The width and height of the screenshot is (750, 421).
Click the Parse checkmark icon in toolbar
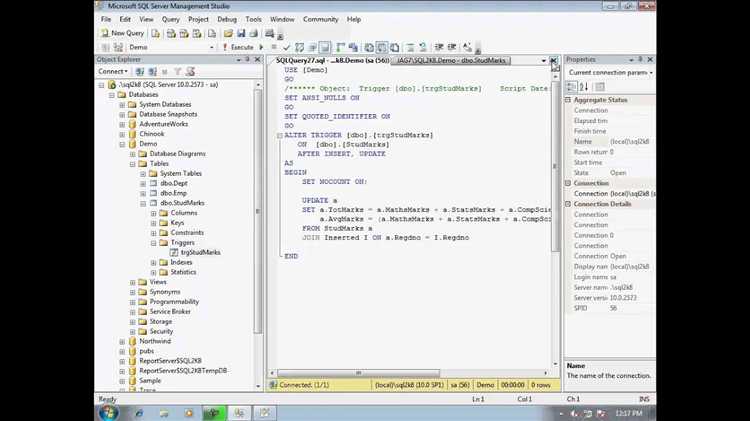pyautogui.click(x=286, y=47)
